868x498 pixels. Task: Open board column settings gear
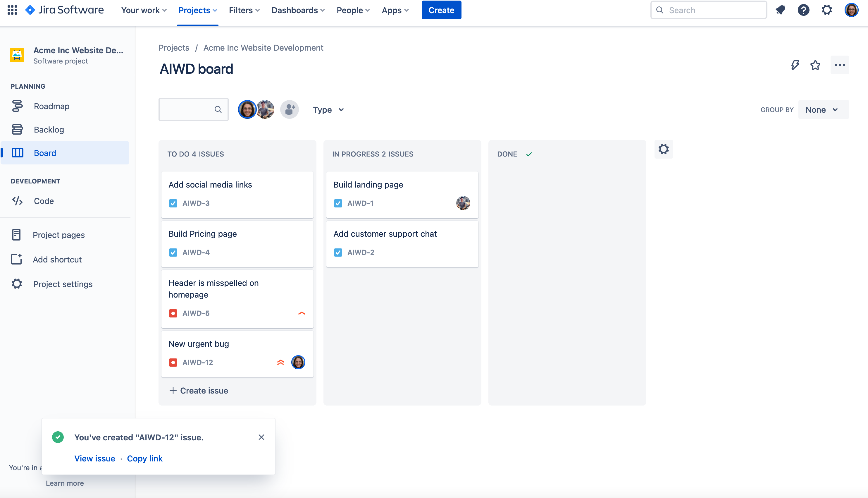664,149
